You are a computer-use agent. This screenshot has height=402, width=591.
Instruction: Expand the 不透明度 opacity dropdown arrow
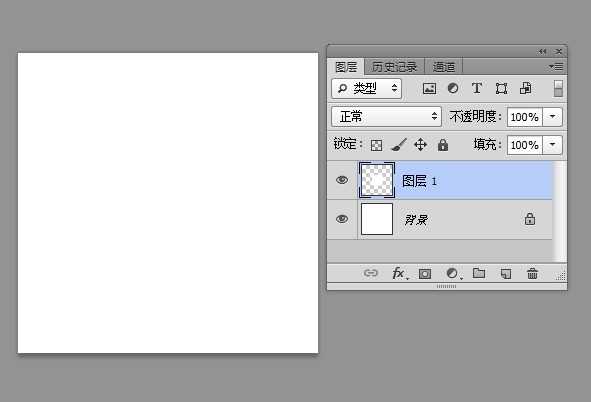(x=553, y=117)
